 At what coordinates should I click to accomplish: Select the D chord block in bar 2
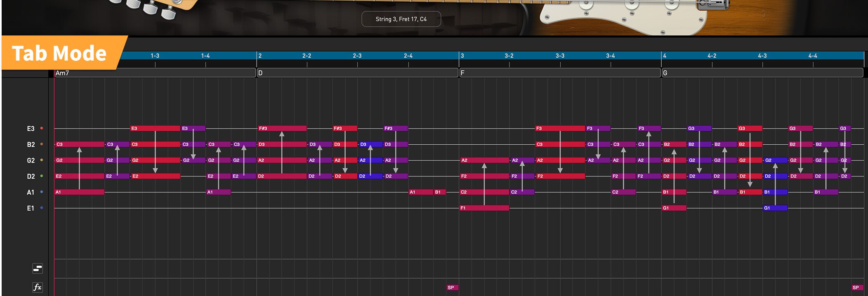click(357, 73)
